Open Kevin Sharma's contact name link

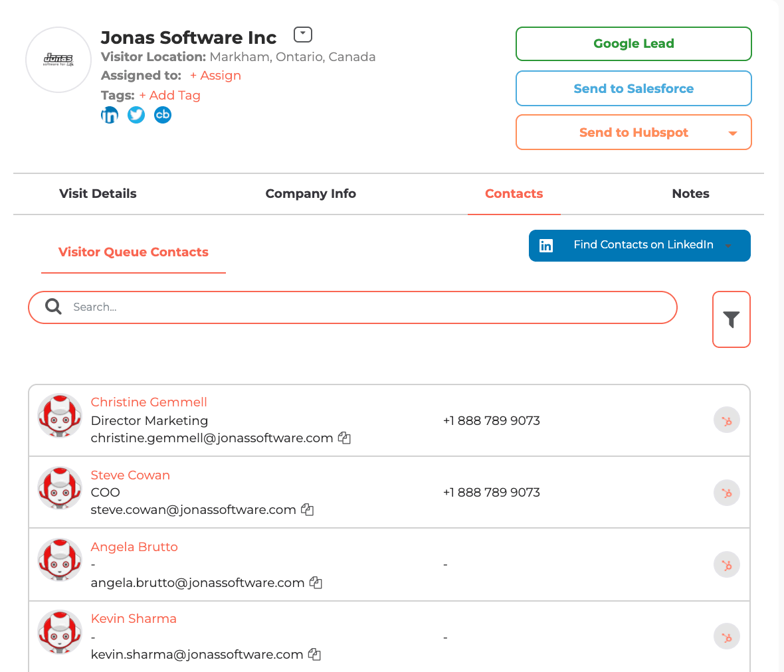[134, 618]
